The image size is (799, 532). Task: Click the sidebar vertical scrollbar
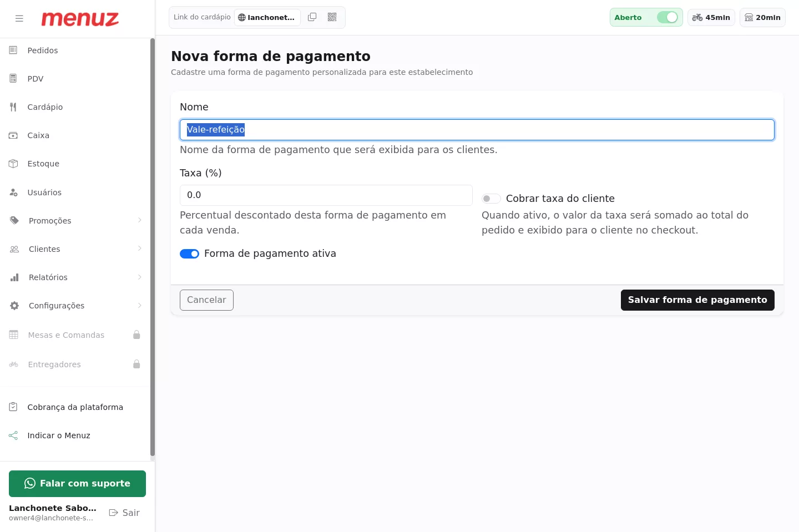(x=153, y=248)
